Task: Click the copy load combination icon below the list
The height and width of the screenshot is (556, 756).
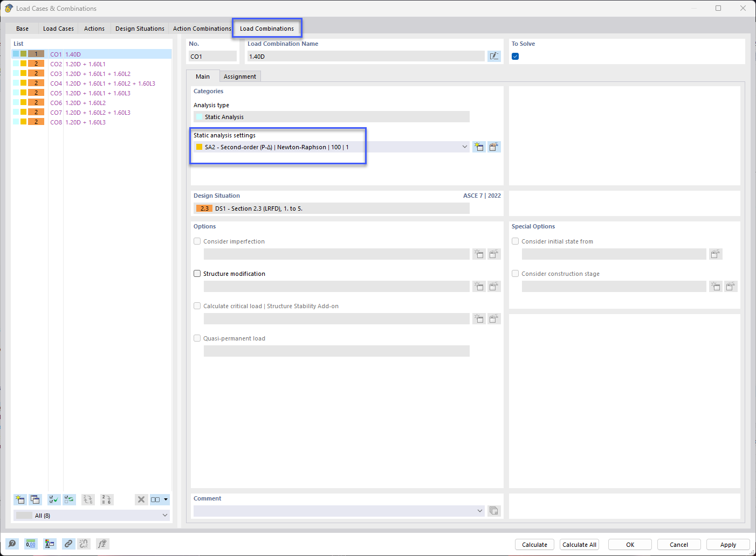Action: 35,499
